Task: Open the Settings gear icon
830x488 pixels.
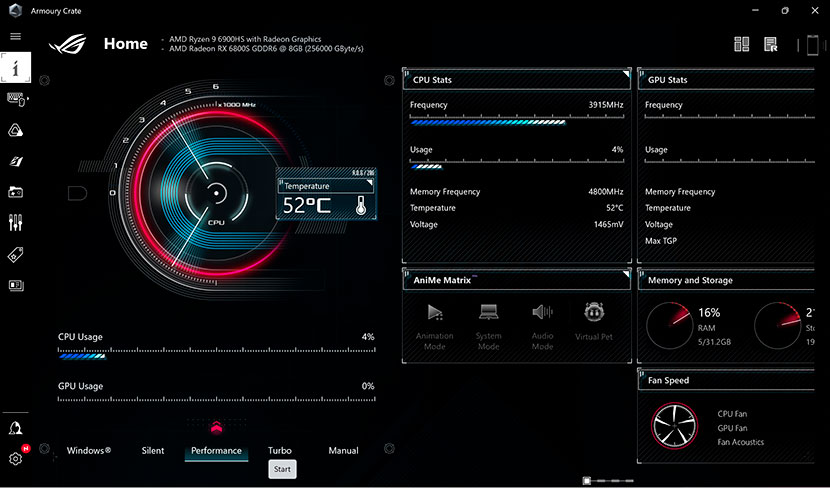Action: coord(15,459)
